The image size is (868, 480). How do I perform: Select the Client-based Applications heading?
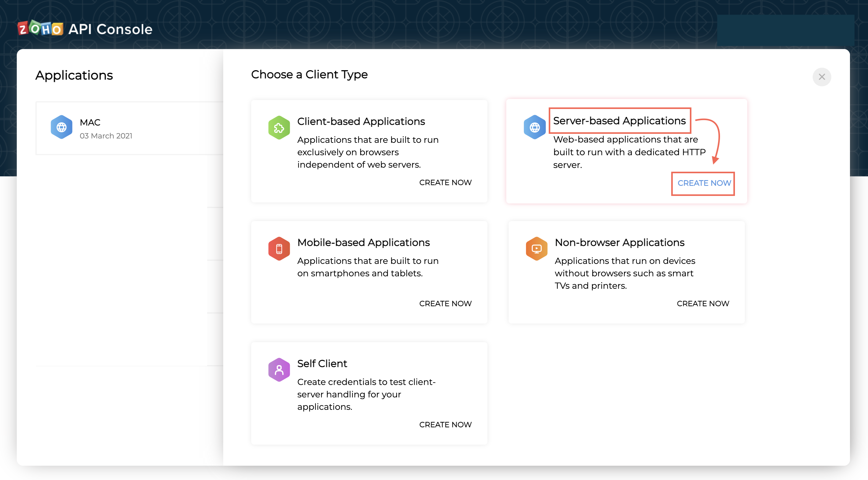click(361, 121)
